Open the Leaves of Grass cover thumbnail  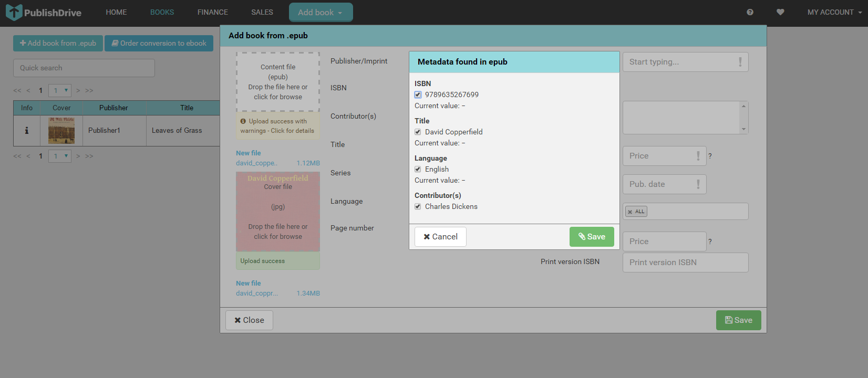click(x=61, y=130)
